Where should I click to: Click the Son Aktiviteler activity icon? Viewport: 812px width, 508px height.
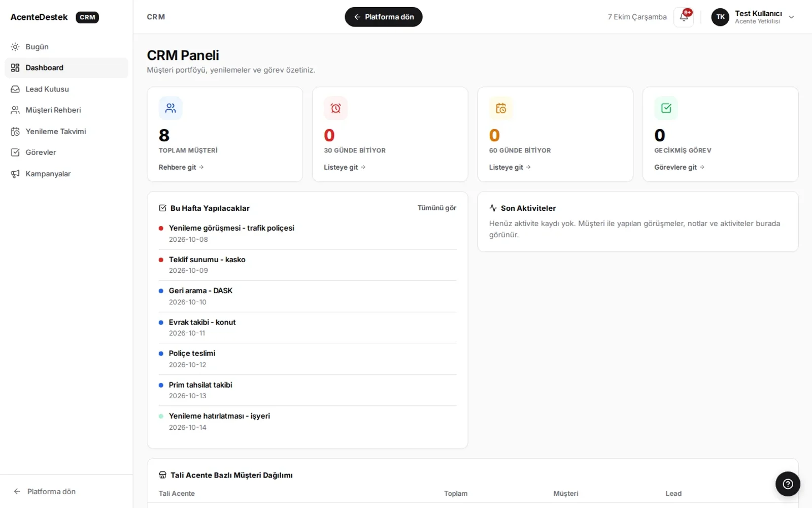coord(493,208)
